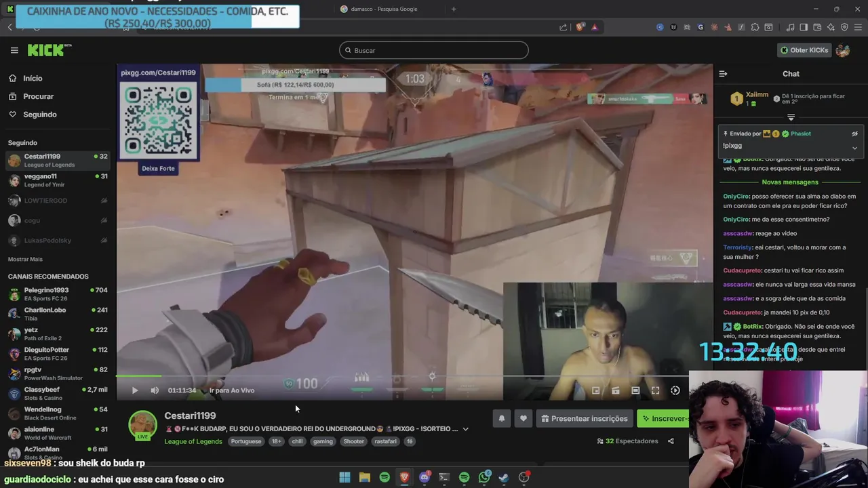Image resolution: width=868 pixels, height=488 pixels.
Task: Open Brave main menu hamburger icon
Action: coord(858,27)
